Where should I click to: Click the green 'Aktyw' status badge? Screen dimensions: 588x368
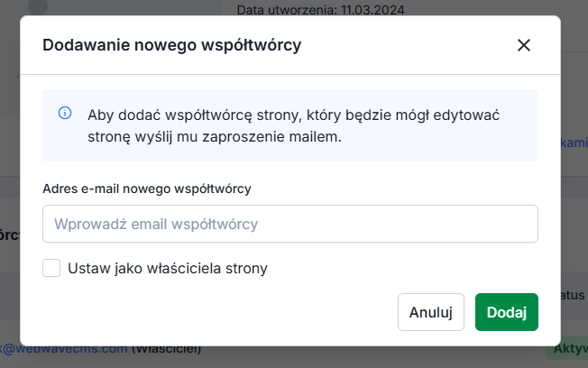566,350
